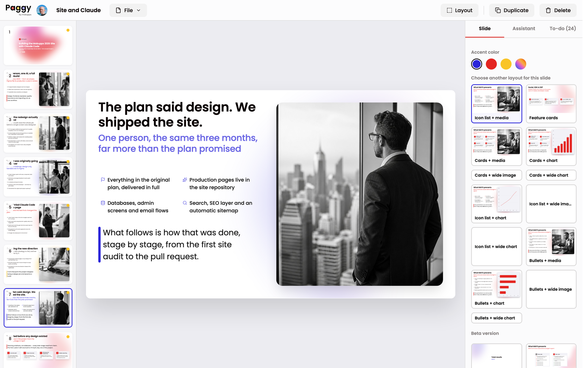Choose the Cards + wide chart layout

point(551,175)
